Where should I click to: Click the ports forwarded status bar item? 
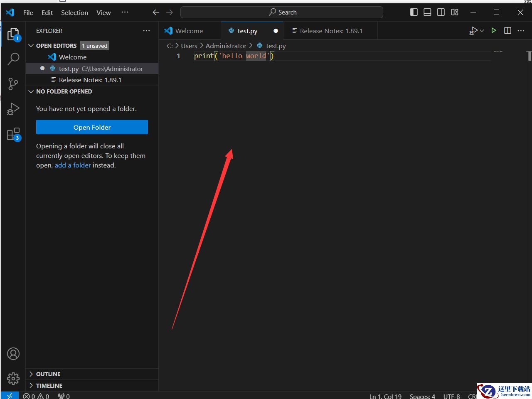pos(64,396)
